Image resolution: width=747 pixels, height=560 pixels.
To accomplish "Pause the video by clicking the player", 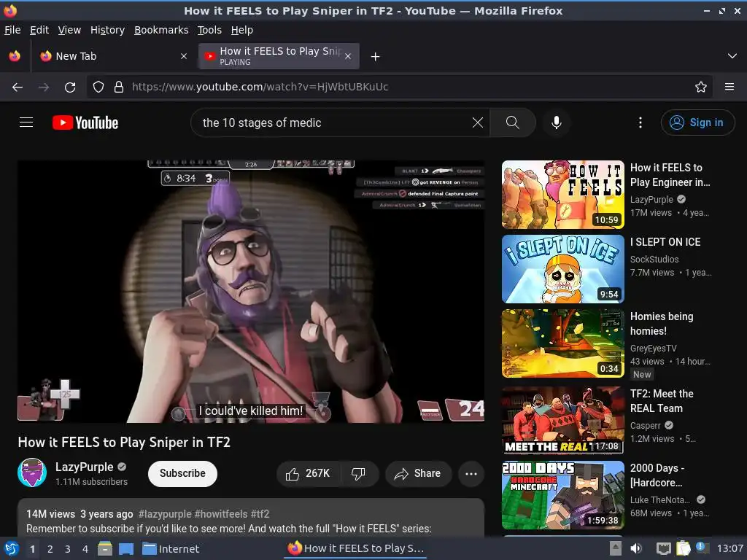I will pyautogui.click(x=251, y=292).
